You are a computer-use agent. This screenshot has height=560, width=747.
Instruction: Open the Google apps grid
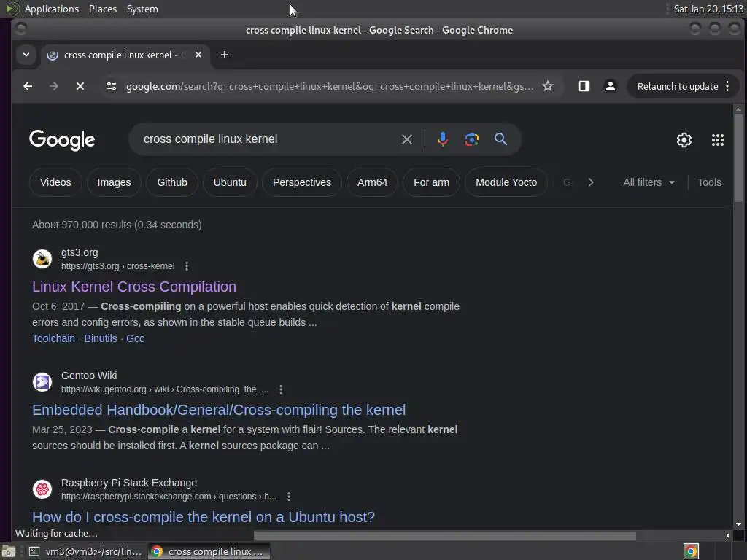coord(718,139)
